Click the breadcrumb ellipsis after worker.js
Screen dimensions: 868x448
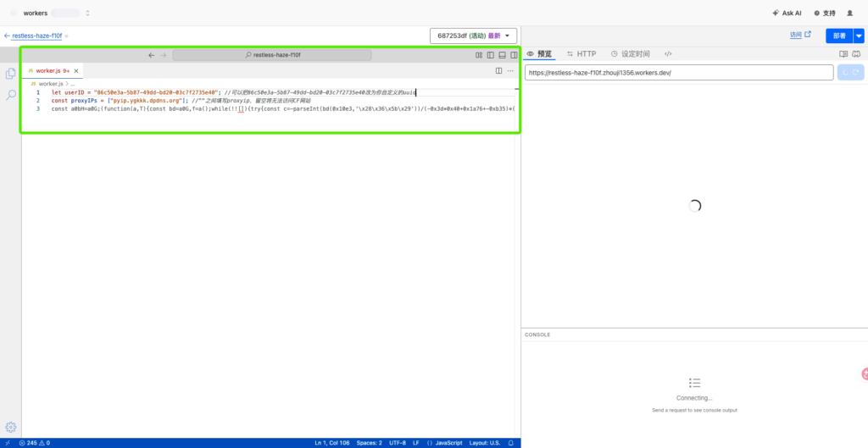(73, 84)
